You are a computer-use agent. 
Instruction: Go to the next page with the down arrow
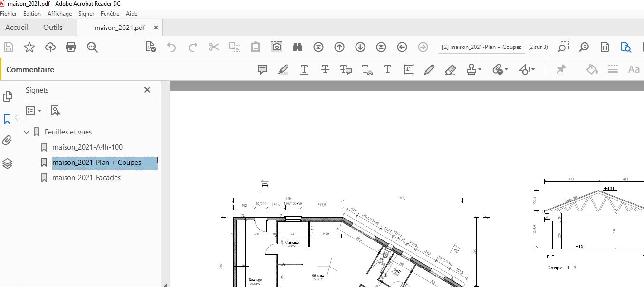(360, 47)
